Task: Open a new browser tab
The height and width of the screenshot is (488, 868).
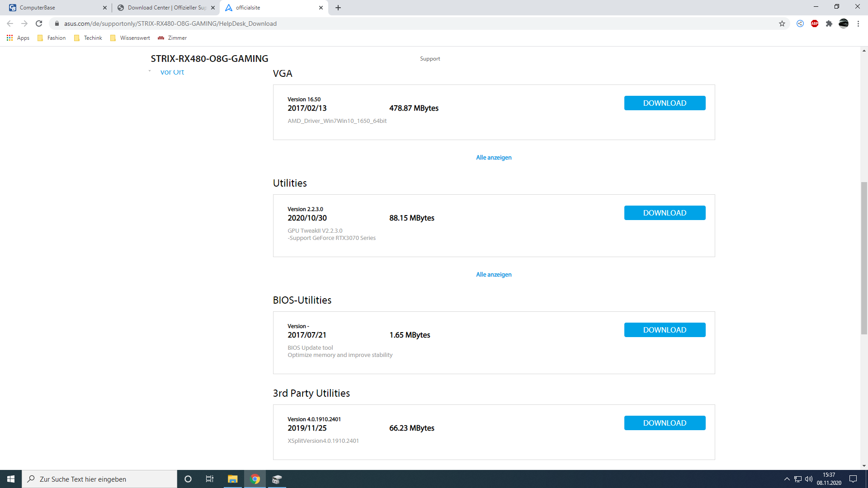Action: pyautogui.click(x=338, y=8)
